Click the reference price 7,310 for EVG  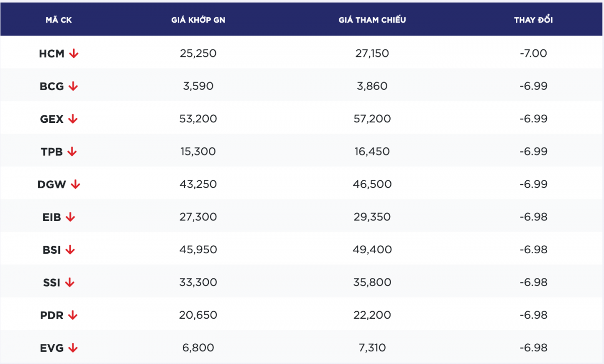click(x=372, y=348)
